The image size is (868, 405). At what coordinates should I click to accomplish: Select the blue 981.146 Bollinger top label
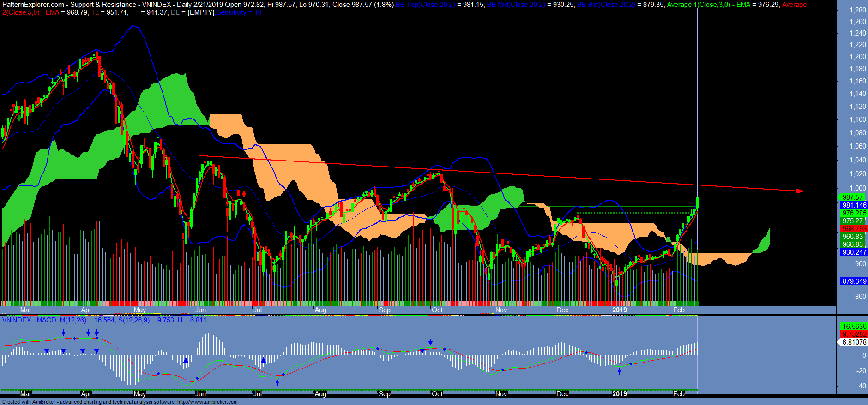854,205
